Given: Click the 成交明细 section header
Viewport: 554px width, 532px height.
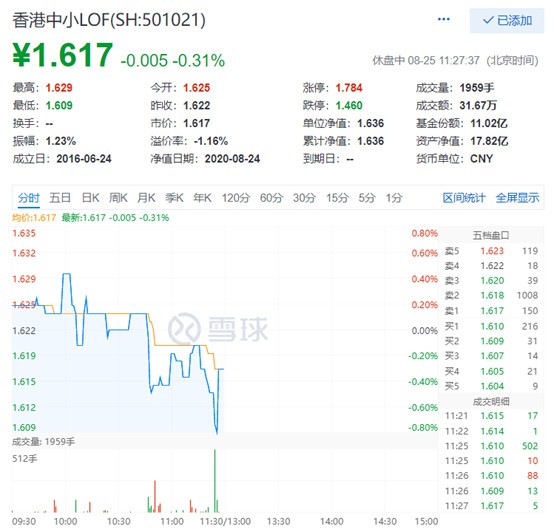Looking at the screenshot, I should tap(491, 402).
